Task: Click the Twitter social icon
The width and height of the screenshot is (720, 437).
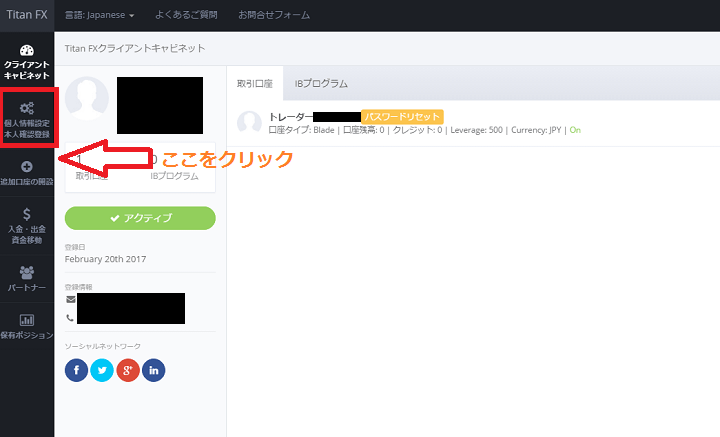Action: (102, 370)
